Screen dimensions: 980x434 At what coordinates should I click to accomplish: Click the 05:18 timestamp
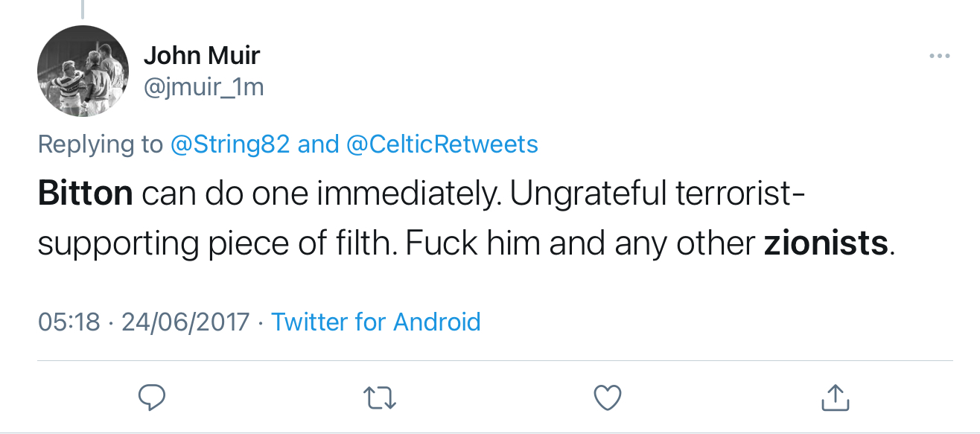[69, 322]
